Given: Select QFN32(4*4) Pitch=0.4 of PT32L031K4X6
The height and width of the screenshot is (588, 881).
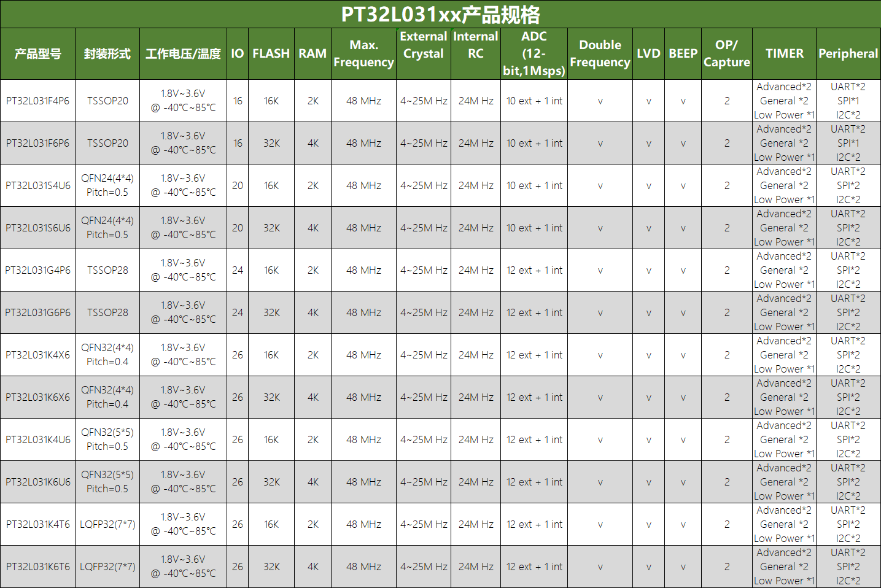Looking at the screenshot, I should [x=107, y=355].
